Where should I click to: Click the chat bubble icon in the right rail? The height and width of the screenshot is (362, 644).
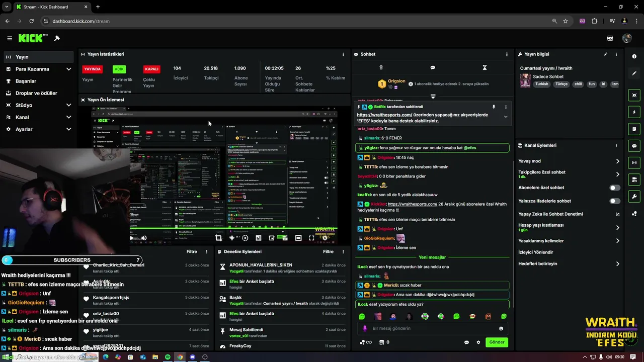pos(634,146)
